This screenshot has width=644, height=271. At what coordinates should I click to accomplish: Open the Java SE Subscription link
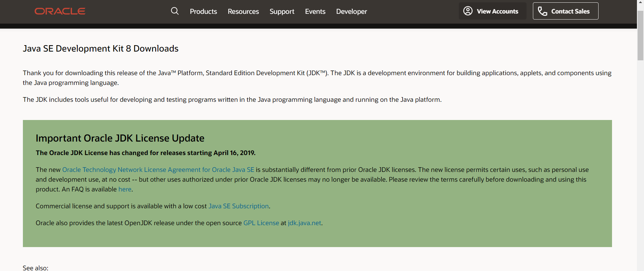coord(239,206)
